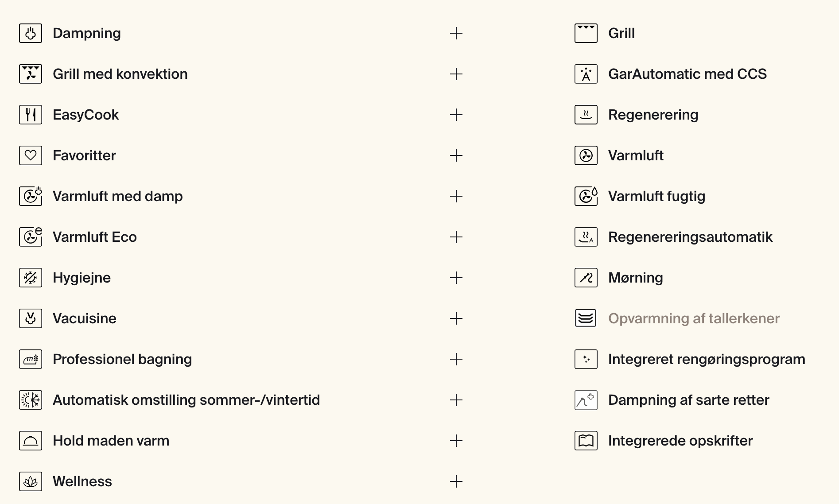The image size is (839, 504).
Task: Click the Wellness lotus icon
Action: click(x=31, y=481)
